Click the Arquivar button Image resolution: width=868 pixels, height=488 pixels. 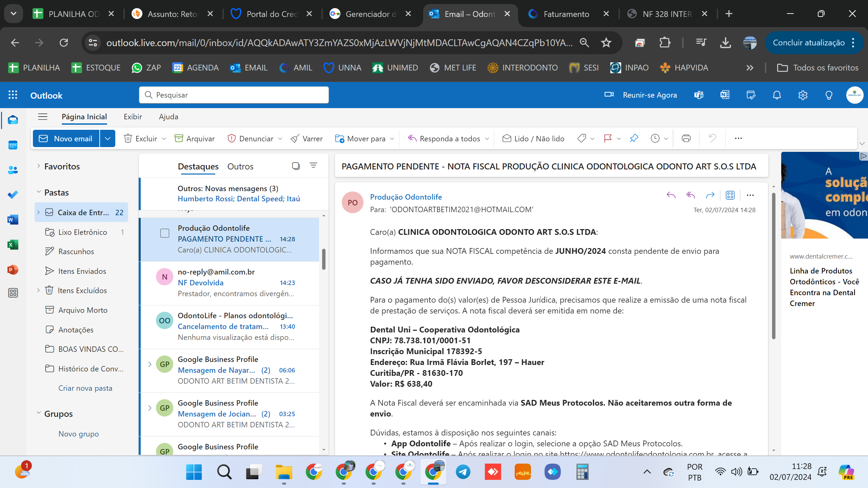pyautogui.click(x=195, y=138)
